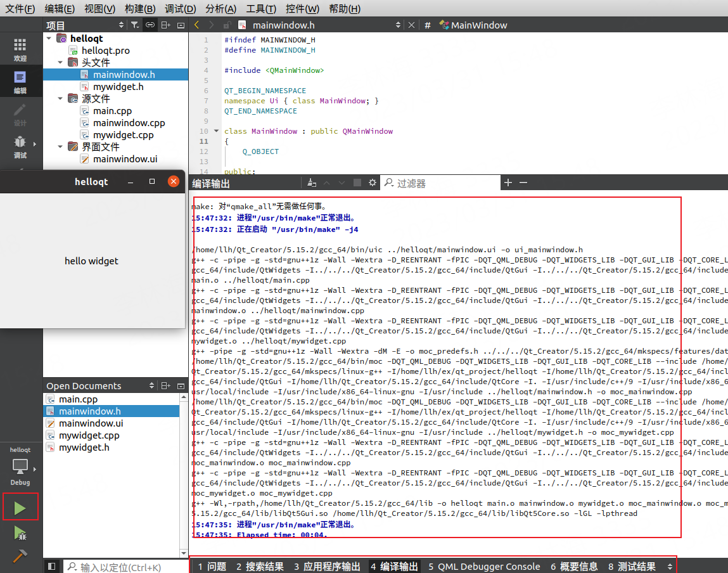The width and height of the screenshot is (728, 573).
Task: Select helloqt.pro in project tree
Action: click(x=105, y=51)
